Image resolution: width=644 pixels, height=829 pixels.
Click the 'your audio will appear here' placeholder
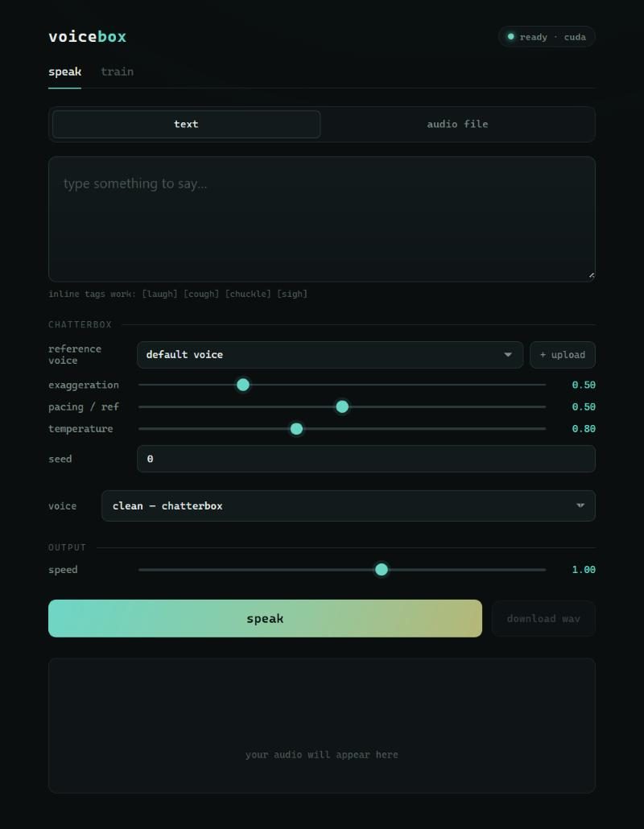click(321, 754)
